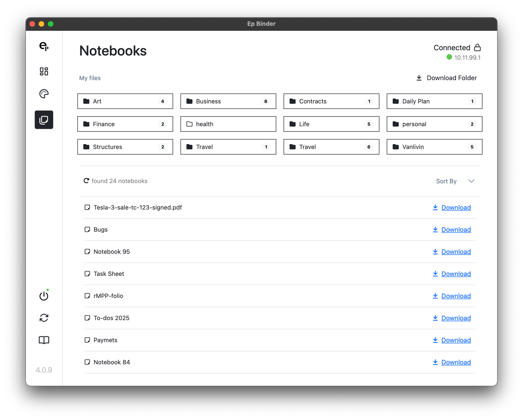523x420 pixels.
Task: Expand the Sort By dropdown chevron
Action: [x=471, y=181]
